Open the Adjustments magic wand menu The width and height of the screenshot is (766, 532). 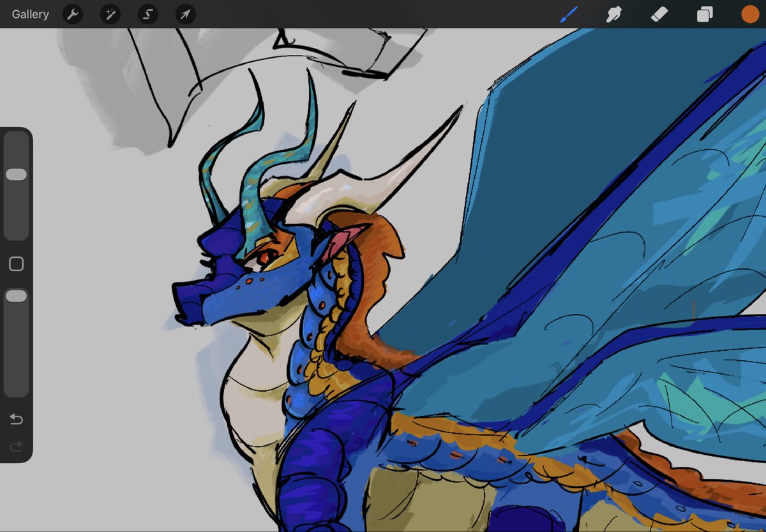[x=110, y=14]
